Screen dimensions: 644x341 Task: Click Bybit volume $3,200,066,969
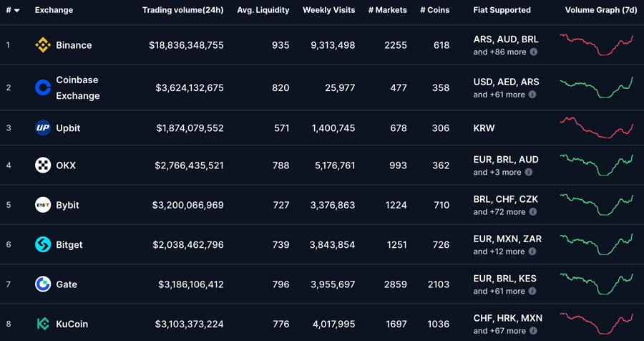click(188, 205)
